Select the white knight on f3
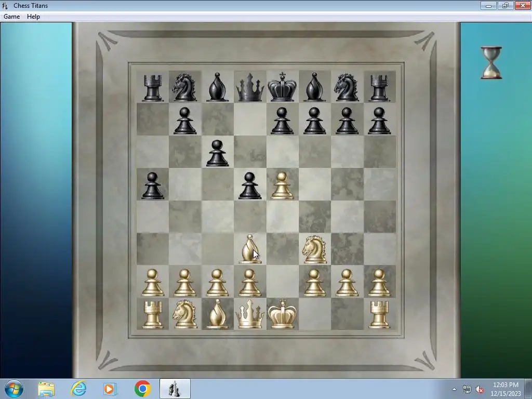The image size is (532, 399). [314, 249]
